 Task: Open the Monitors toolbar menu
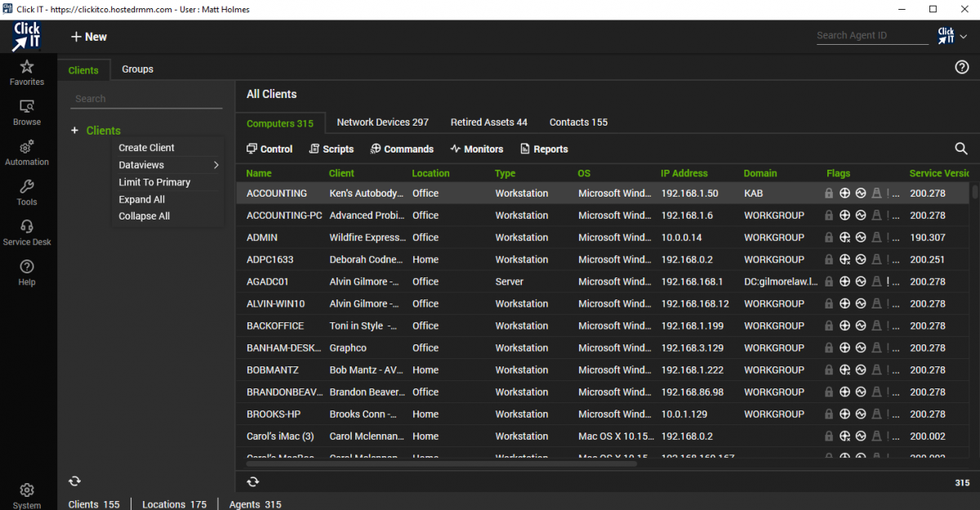click(x=477, y=149)
